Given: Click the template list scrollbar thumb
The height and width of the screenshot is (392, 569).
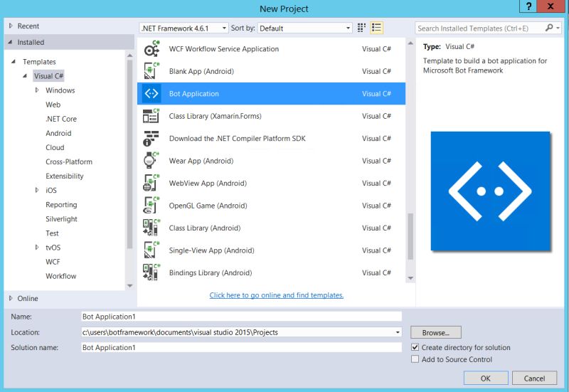Looking at the screenshot, I should (x=410, y=236).
